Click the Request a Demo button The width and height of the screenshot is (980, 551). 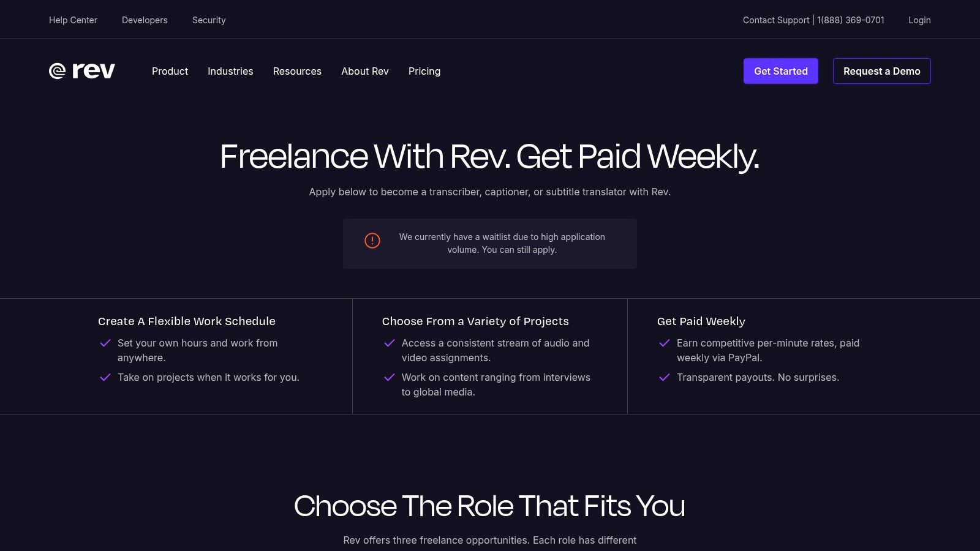coord(881,71)
